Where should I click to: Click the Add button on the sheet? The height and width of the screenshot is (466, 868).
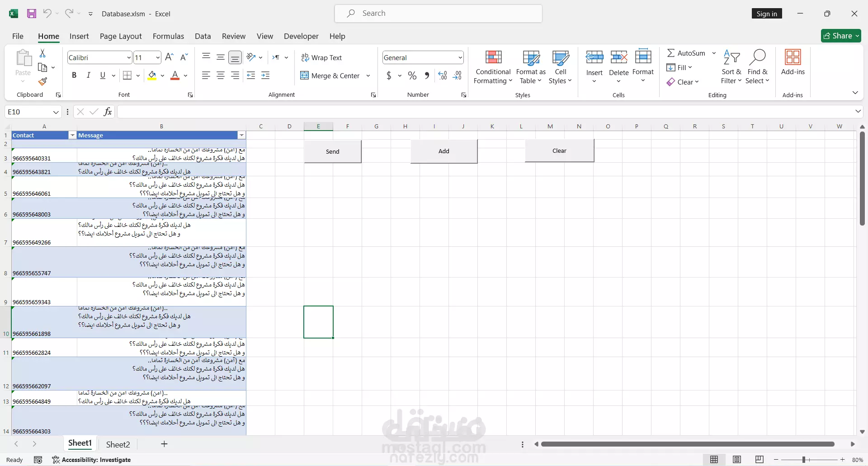coord(444,151)
